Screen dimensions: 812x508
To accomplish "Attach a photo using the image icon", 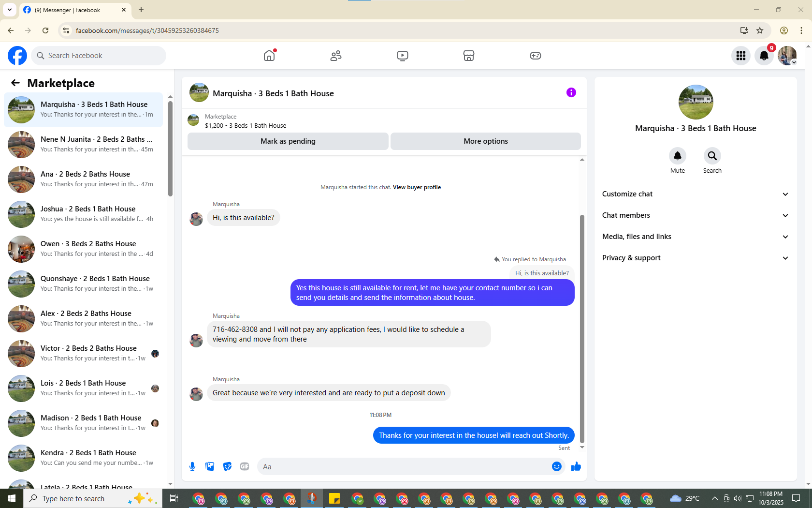I will coord(210,466).
